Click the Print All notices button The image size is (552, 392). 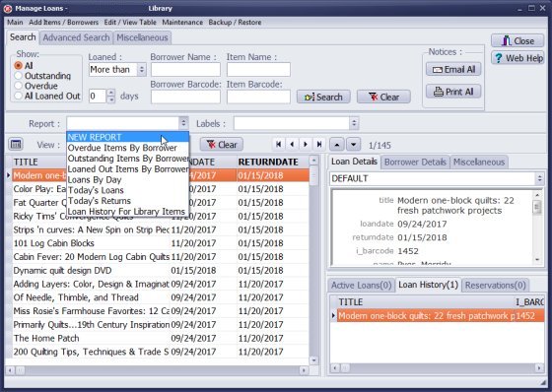453,92
